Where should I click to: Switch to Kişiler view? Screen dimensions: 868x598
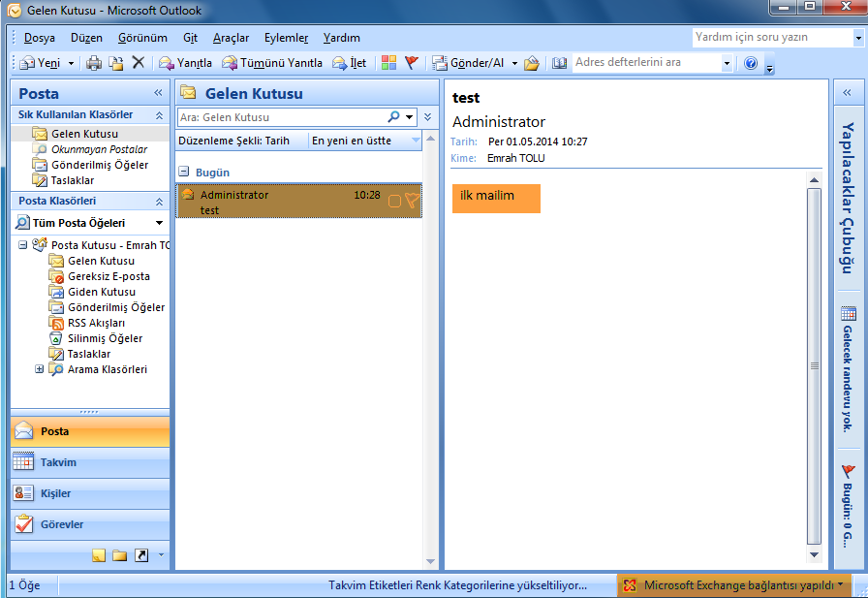click(x=90, y=493)
